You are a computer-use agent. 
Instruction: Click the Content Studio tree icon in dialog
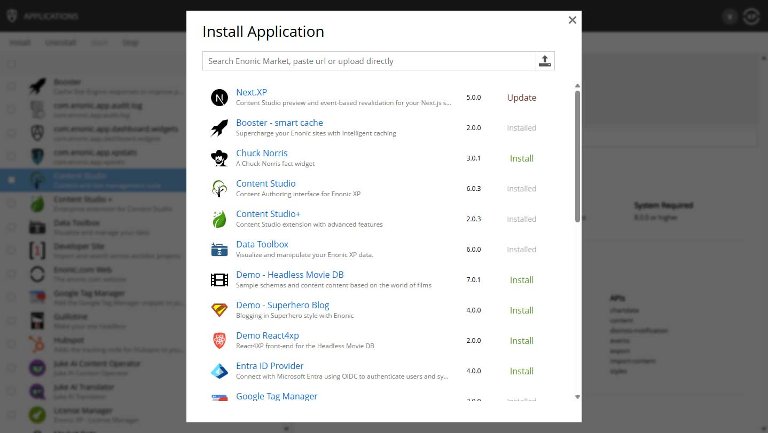click(219, 189)
